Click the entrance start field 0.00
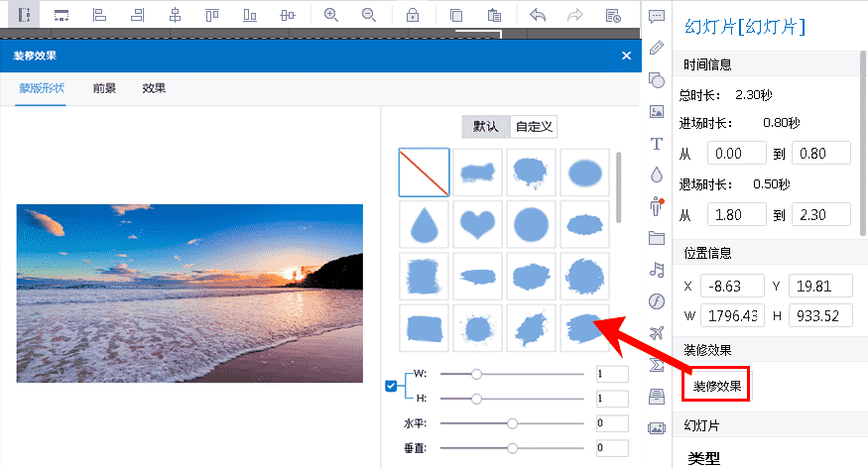868x469 pixels. 737,154
